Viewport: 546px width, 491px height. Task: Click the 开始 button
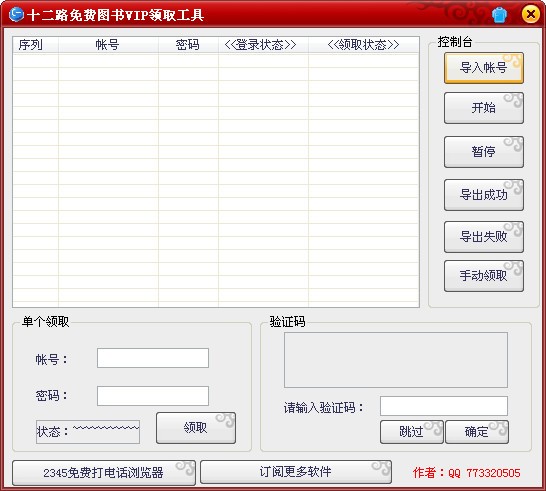coord(484,108)
